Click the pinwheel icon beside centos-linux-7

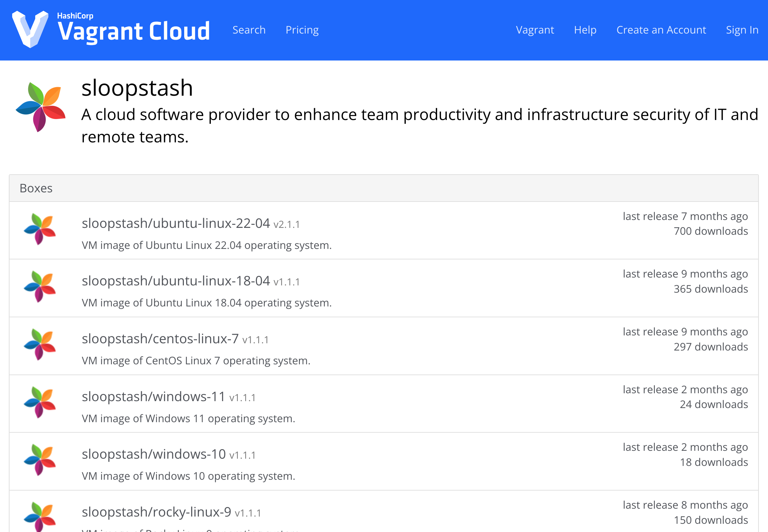[40, 345]
